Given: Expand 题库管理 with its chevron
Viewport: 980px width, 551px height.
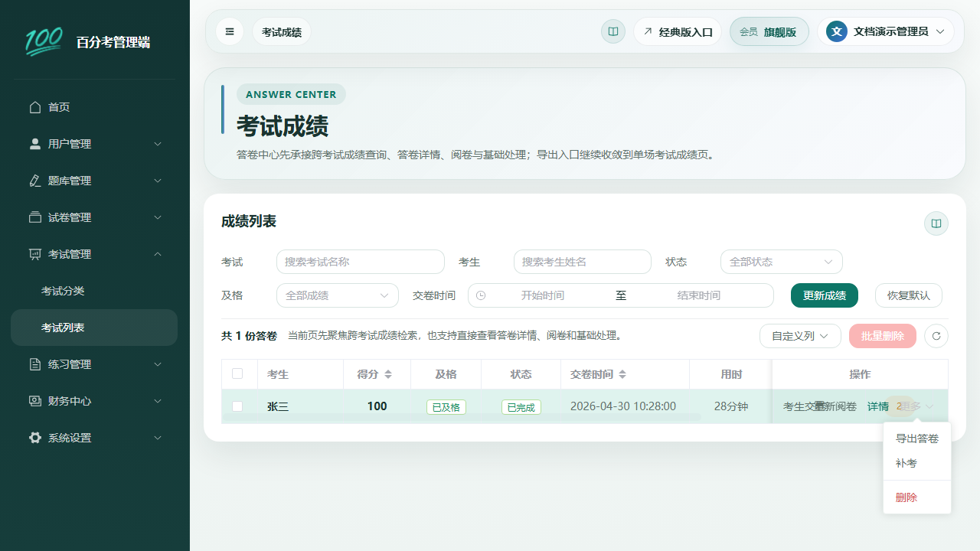Looking at the screenshot, I should pyautogui.click(x=158, y=181).
